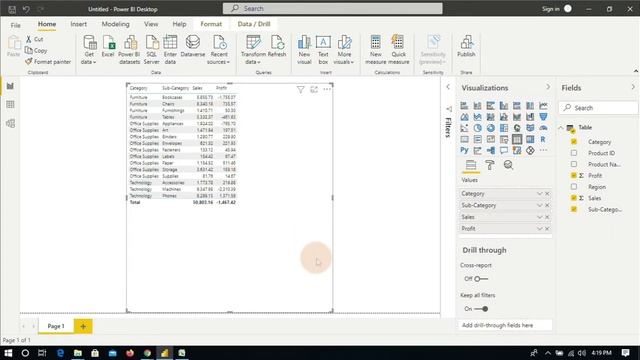Collapse the Visualizations pane
The width and height of the screenshot is (640, 360).
(x=548, y=87)
